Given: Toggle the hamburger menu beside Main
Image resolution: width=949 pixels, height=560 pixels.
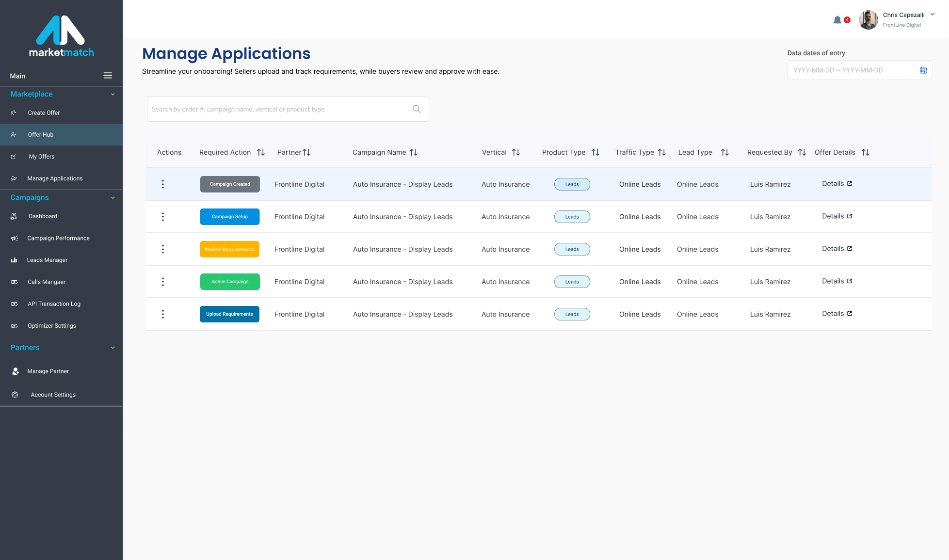Looking at the screenshot, I should (108, 76).
